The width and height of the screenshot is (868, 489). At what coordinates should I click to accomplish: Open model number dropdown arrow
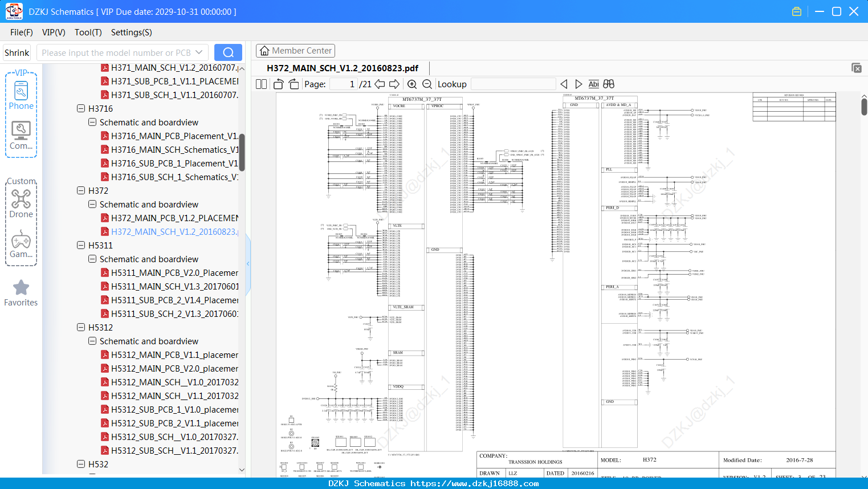pyautogui.click(x=199, y=52)
